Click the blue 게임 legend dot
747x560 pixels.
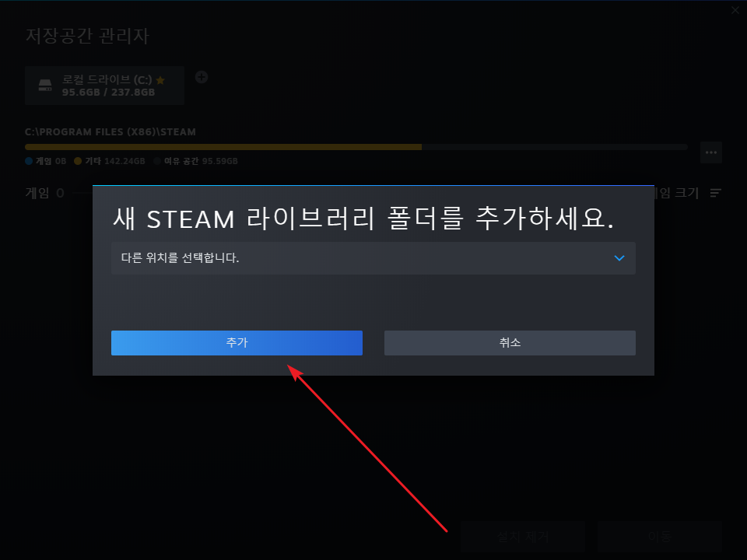29,161
